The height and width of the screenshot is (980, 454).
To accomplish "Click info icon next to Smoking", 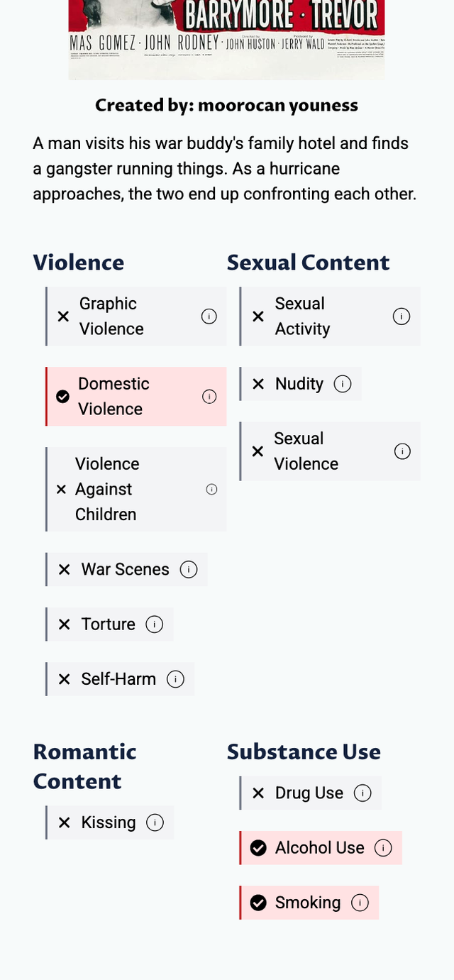I will [360, 903].
